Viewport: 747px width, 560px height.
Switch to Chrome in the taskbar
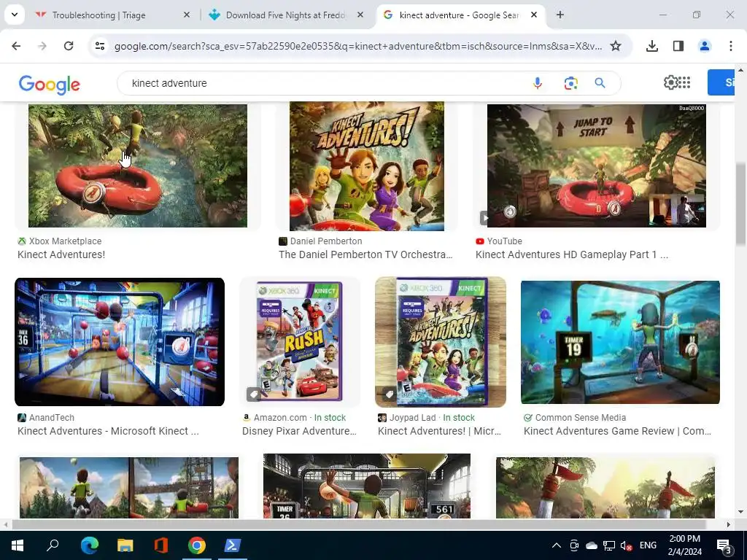(x=197, y=545)
